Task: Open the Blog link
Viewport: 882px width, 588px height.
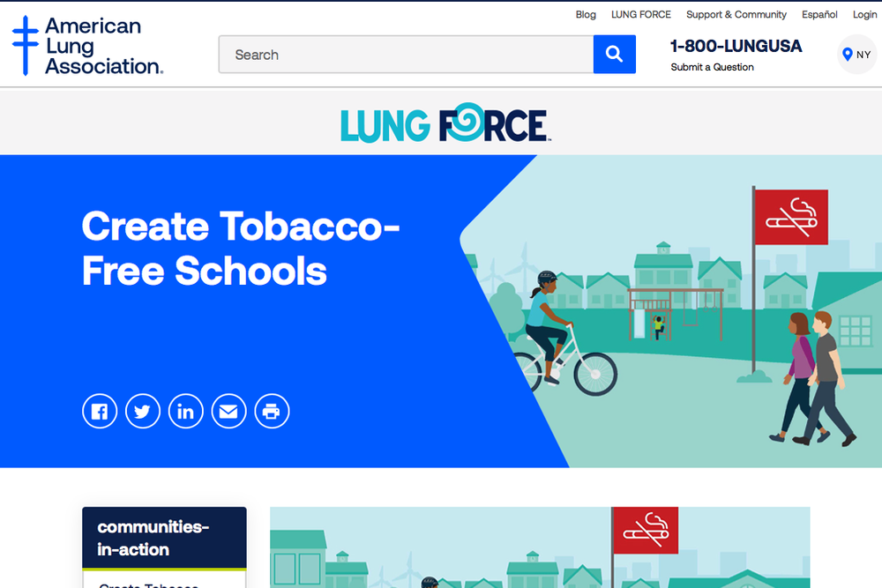Action: tap(586, 15)
